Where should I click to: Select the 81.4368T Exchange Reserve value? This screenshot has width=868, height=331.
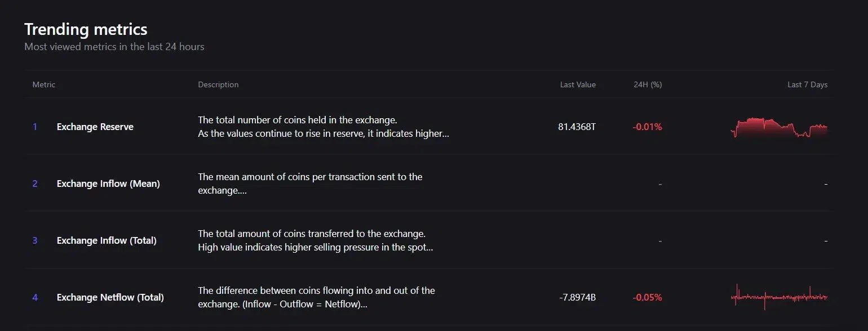[576, 127]
